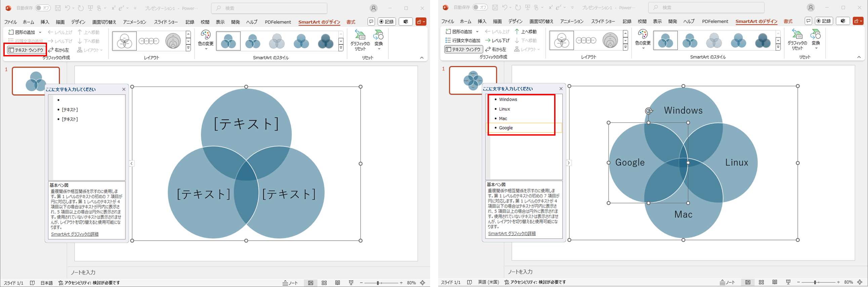The height and width of the screenshot is (287, 868).
Task: Click 記録 button in right window
Action: pos(824,21)
